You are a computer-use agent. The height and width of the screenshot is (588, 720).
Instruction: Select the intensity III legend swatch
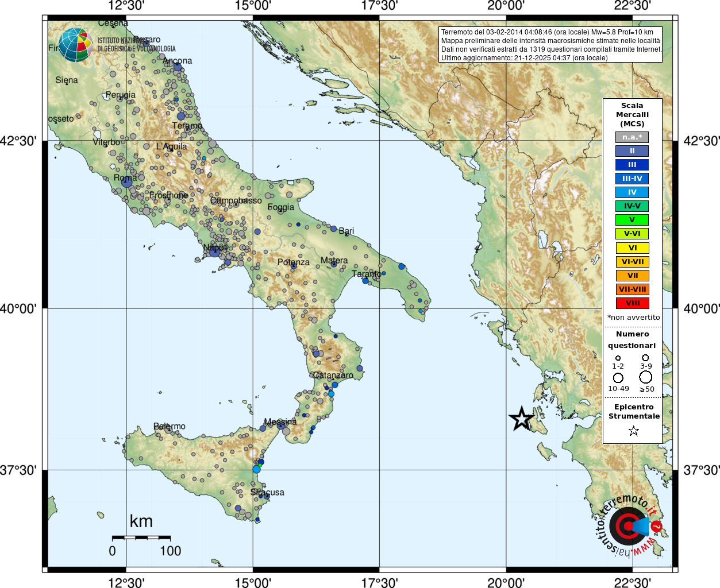(x=632, y=165)
